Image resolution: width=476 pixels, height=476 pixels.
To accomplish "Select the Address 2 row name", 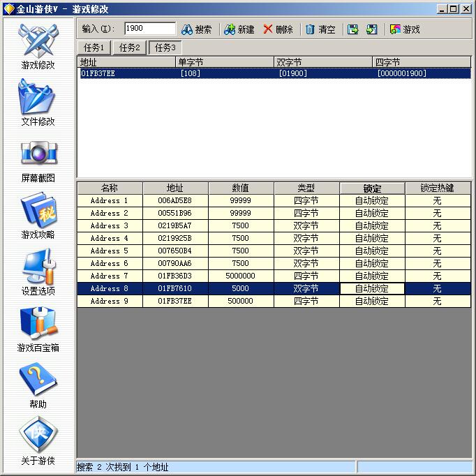I will (110, 213).
